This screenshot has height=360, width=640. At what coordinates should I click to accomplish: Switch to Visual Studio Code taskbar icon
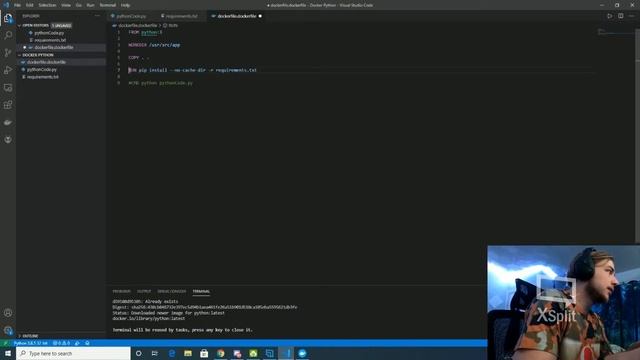coord(286,353)
